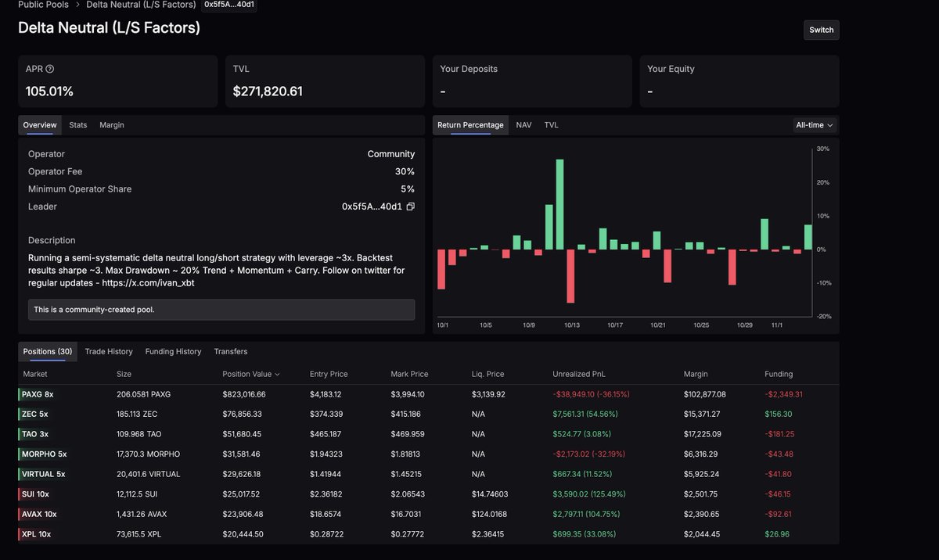Copy the leader address 0x5f5A...40d1
Viewport: 939px width, 560px height.
(411, 206)
